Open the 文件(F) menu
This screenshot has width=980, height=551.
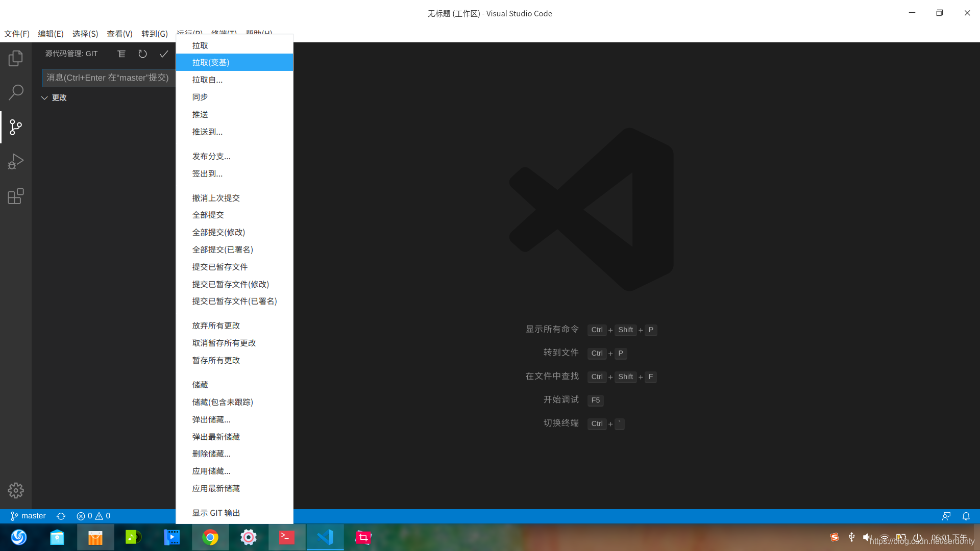17,34
